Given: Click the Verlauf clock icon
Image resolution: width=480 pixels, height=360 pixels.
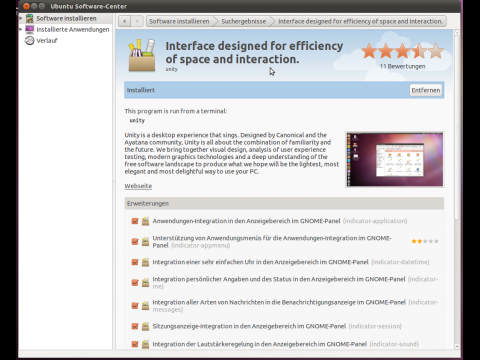Looking at the screenshot, I should 30,40.
